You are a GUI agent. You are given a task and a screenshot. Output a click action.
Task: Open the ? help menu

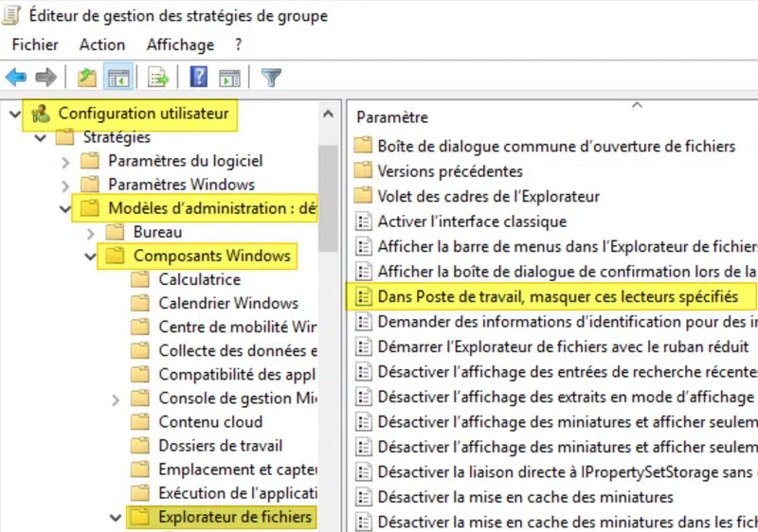[239, 44]
